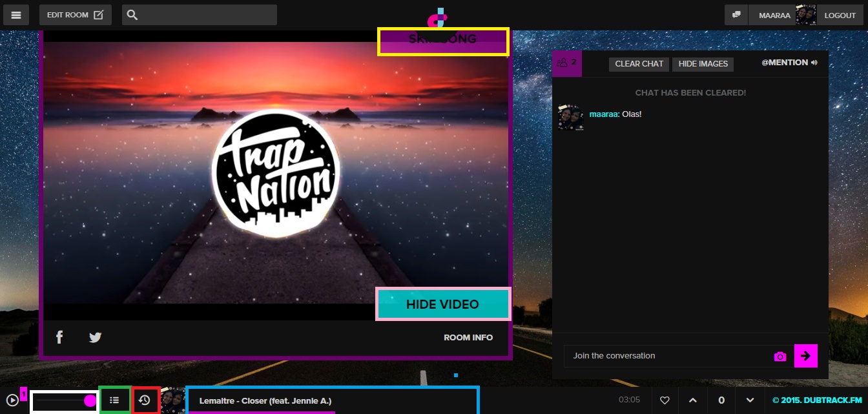This screenshot has height=414, width=868.
Task: Upload an image with camera icon
Action: [780, 357]
